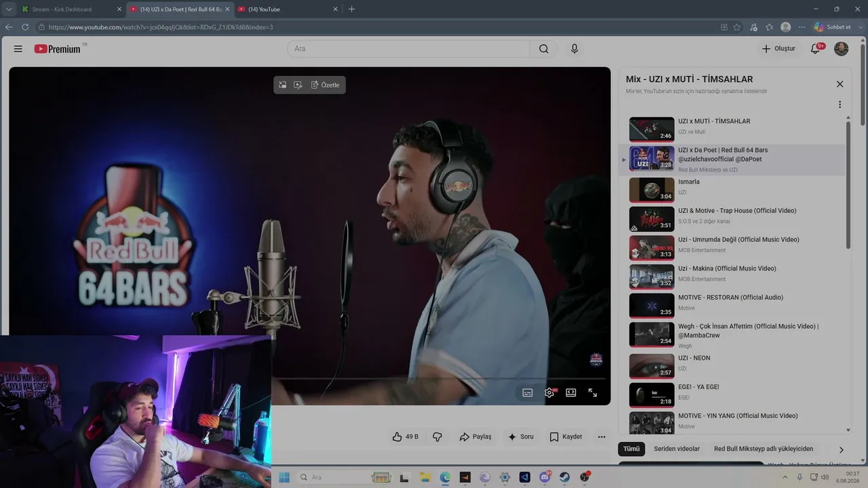868x488 pixels.
Task: Click the Paylaş share button
Action: coord(475,437)
